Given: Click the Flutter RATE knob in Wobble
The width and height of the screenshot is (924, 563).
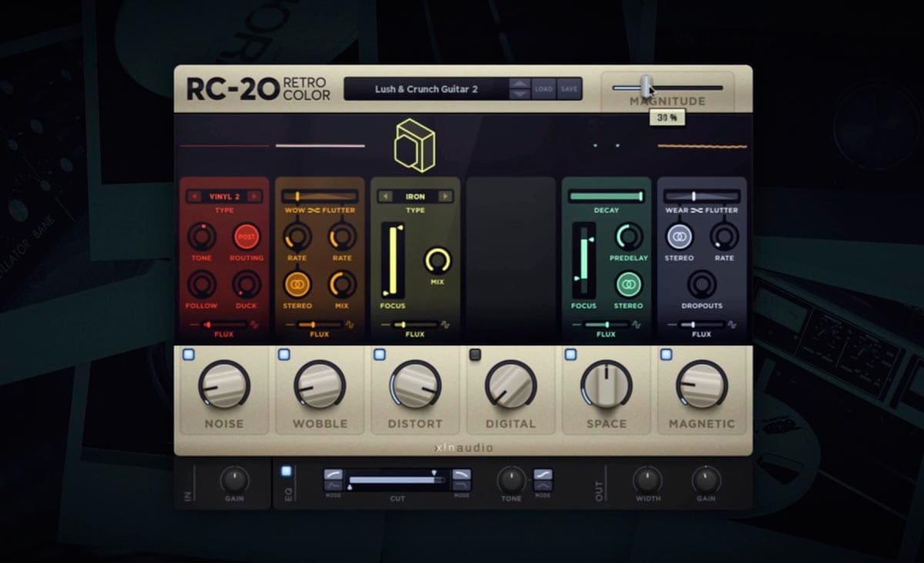Looking at the screenshot, I should [343, 236].
